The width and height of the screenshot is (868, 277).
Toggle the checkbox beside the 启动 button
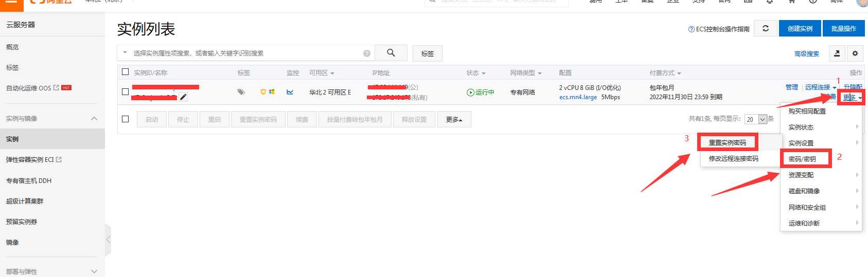tap(125, 119)
